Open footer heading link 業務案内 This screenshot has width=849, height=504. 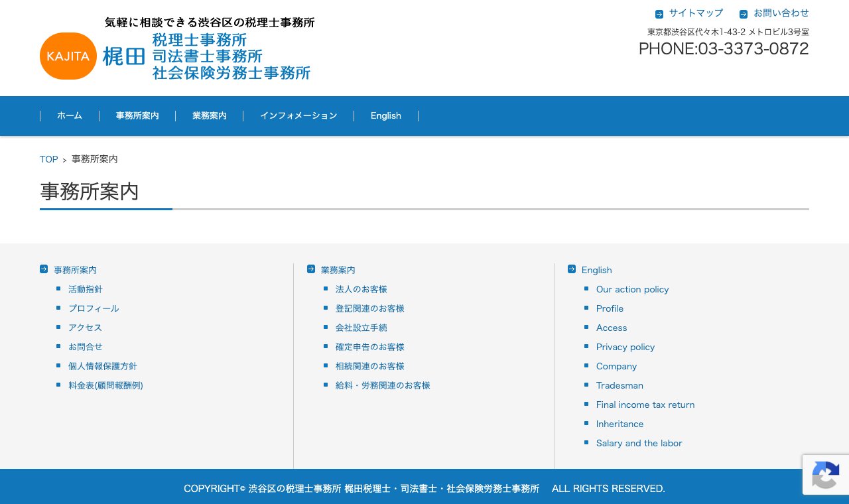(x=338, y=270)
